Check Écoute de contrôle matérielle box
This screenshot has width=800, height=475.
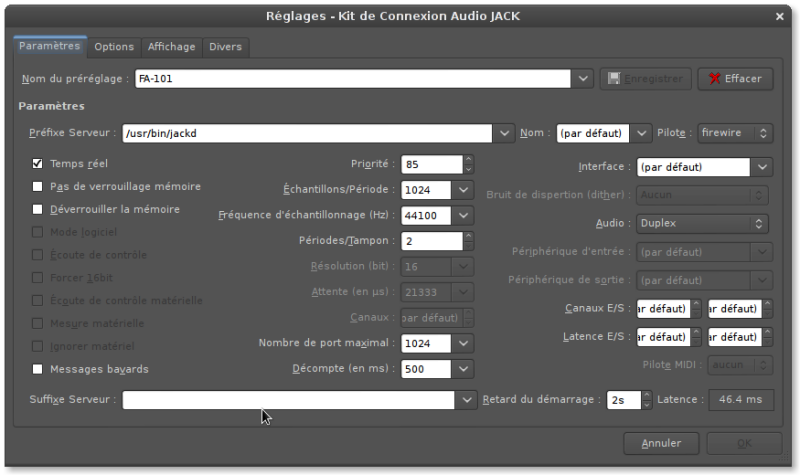point(37,301)
